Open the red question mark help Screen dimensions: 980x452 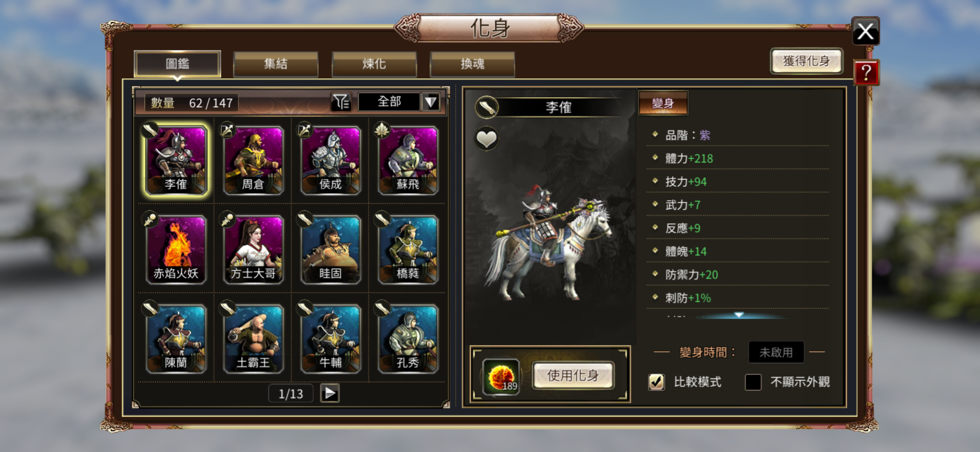coord(866,72)
